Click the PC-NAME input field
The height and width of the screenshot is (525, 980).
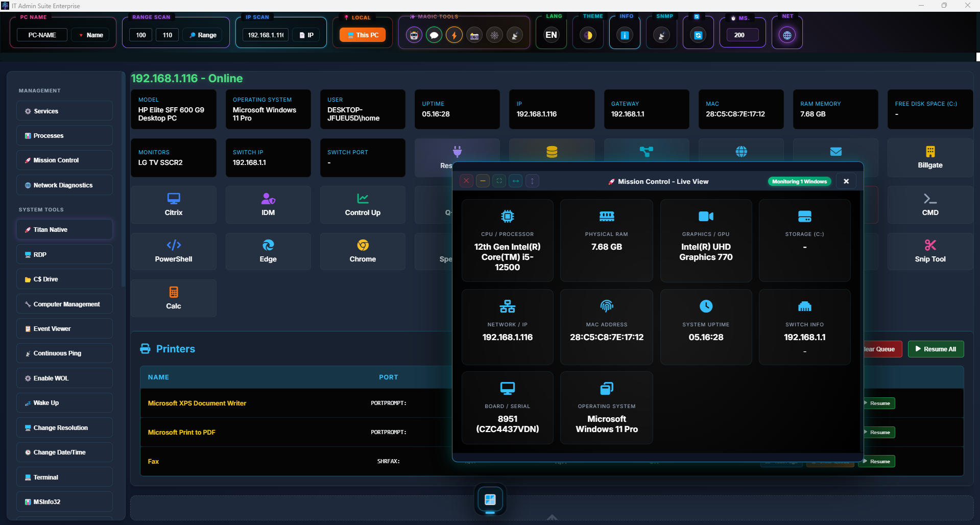(x=42, y=35)
